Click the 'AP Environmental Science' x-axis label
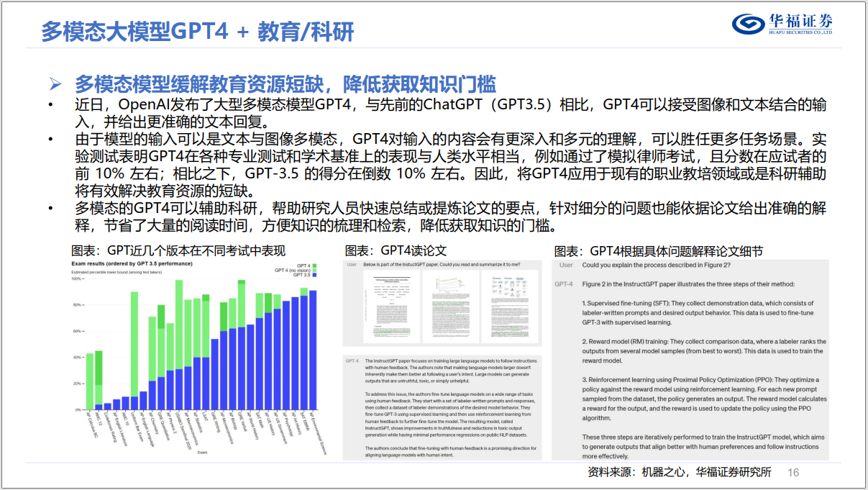Screen dimensions: 868x490 (318, 432)
